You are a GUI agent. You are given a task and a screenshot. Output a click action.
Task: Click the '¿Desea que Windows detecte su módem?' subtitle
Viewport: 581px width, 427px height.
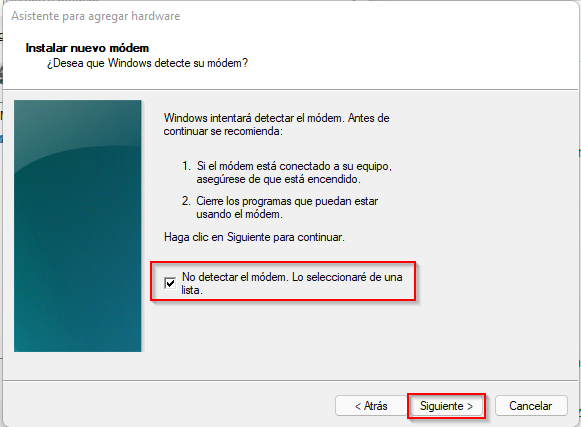pyautogui.click(x=147, y=63)
